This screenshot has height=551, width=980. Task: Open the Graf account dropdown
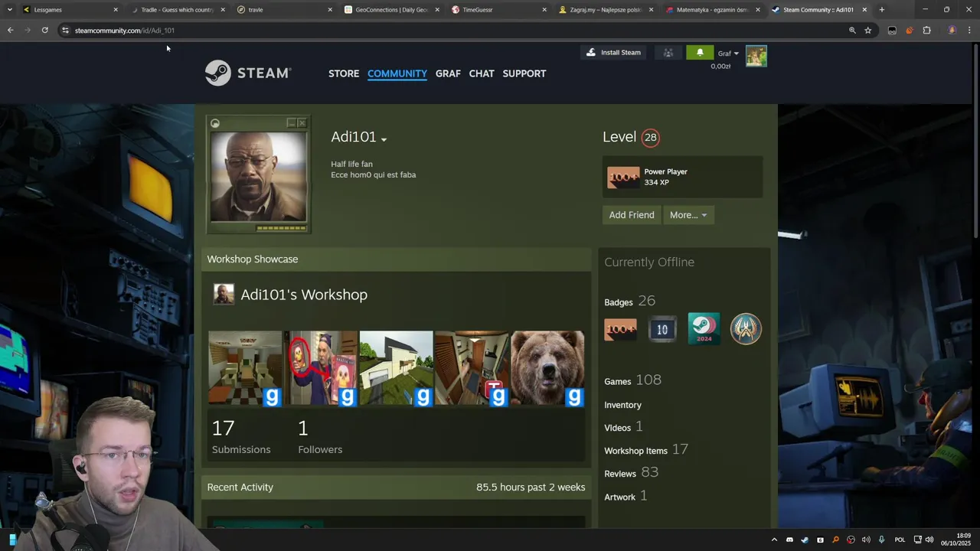(728, 54)
